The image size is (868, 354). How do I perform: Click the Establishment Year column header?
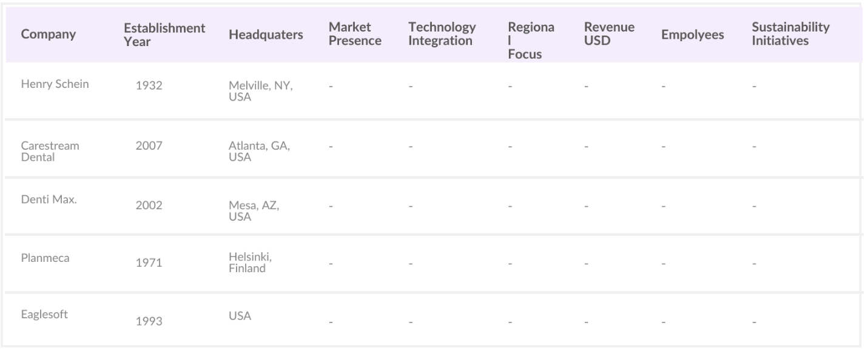[x=164, y=35]
